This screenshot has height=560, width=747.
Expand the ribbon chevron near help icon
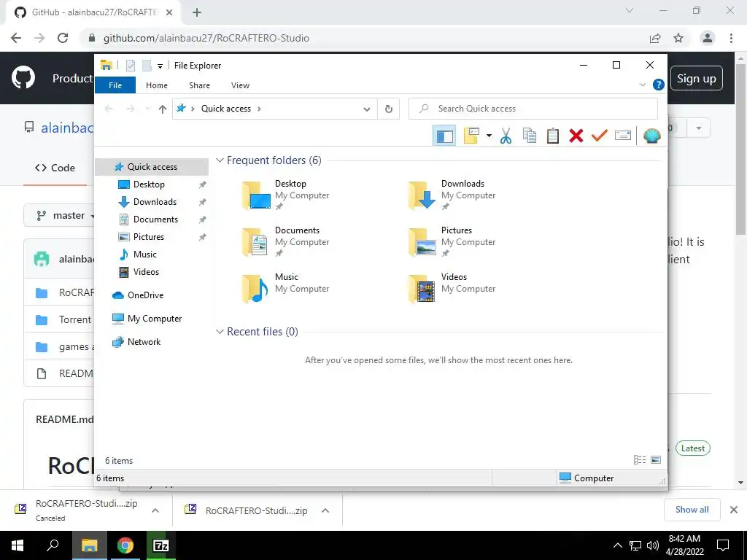642,85
